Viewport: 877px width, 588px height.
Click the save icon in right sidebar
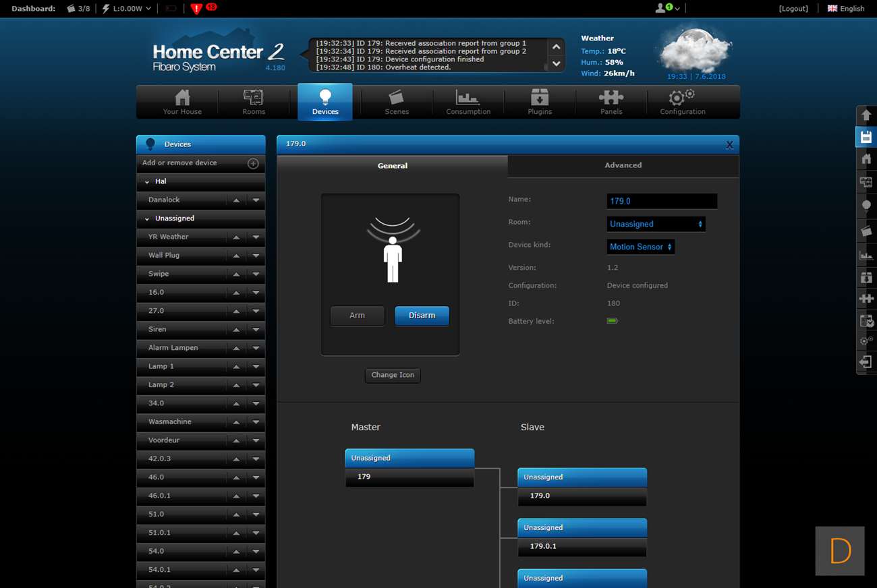point(866,137)
